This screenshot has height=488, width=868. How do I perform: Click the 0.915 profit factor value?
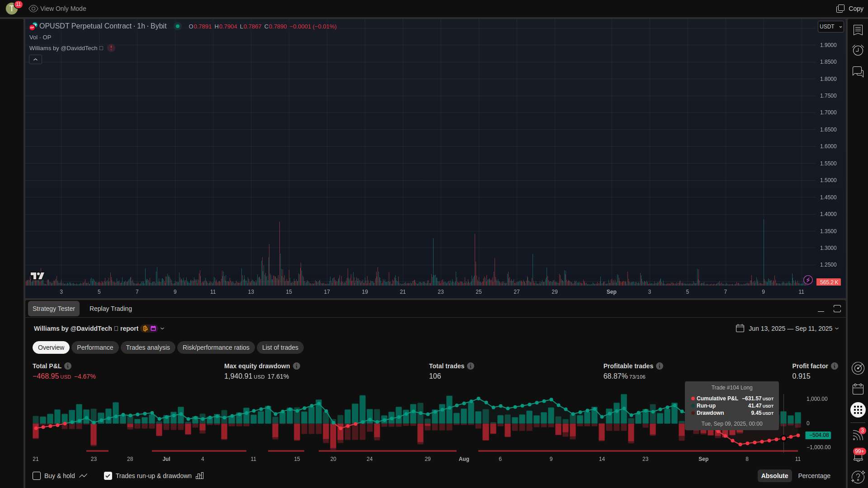(x=801, y=376)
